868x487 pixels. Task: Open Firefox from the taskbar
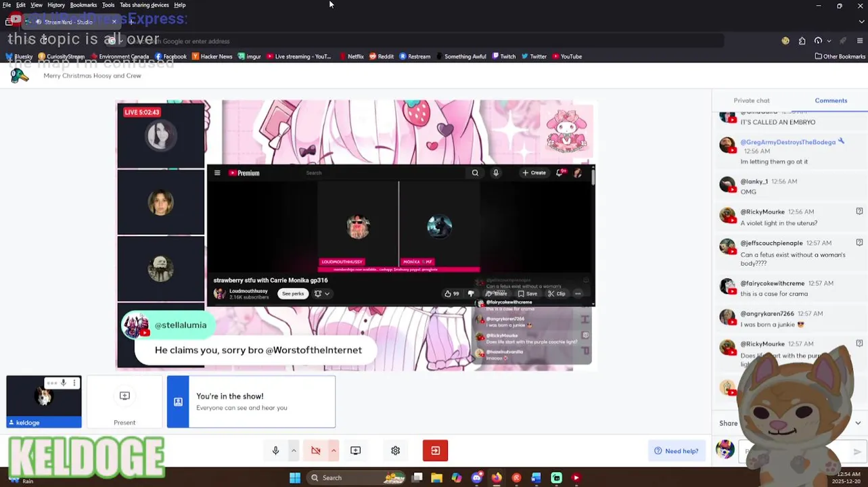coord(497,478)
